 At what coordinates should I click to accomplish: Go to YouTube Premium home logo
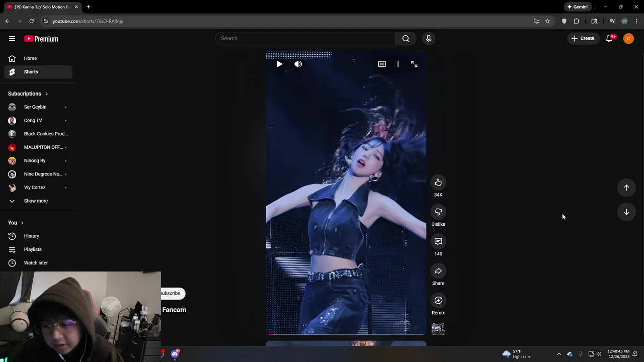(41, 39)
